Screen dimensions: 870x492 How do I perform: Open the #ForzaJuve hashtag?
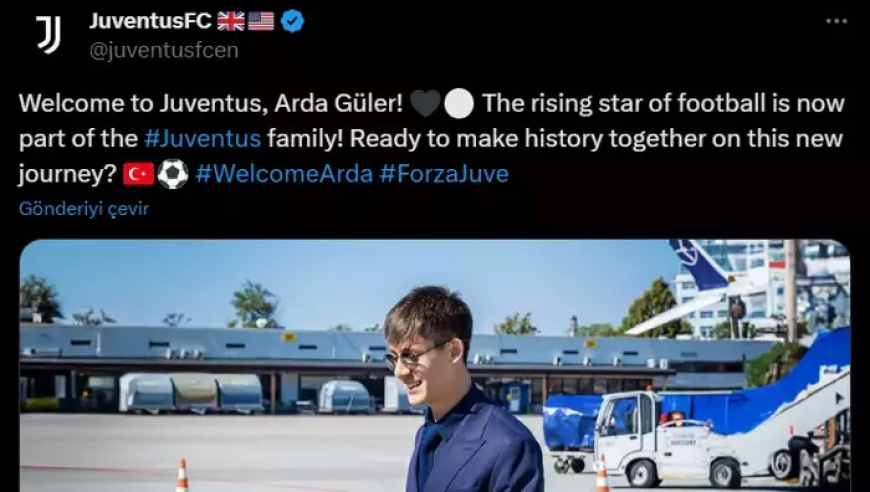(x=444, y=174)
